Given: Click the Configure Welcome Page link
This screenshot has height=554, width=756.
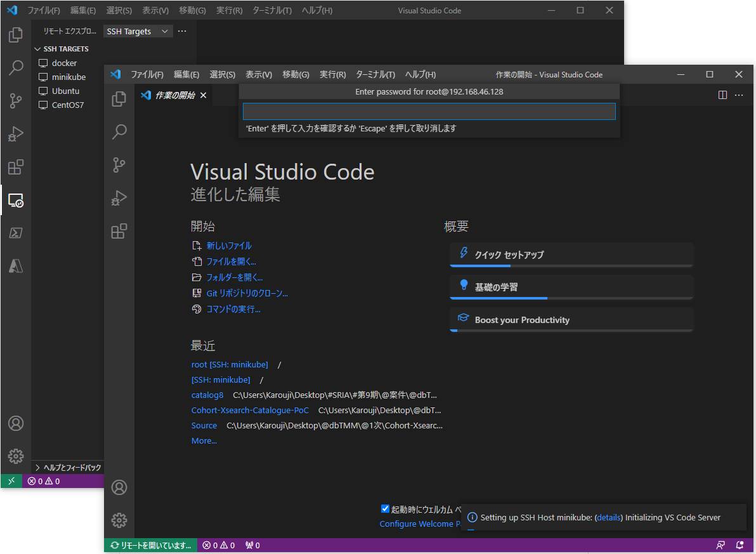Looking at the screenshot, I should point(419,524).
